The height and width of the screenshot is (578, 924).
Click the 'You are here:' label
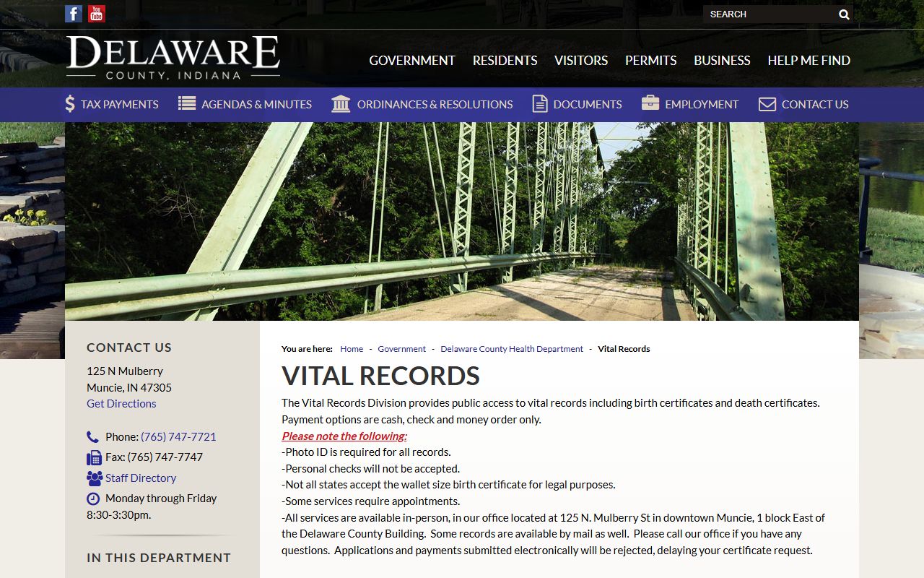[x=307, y=349]
